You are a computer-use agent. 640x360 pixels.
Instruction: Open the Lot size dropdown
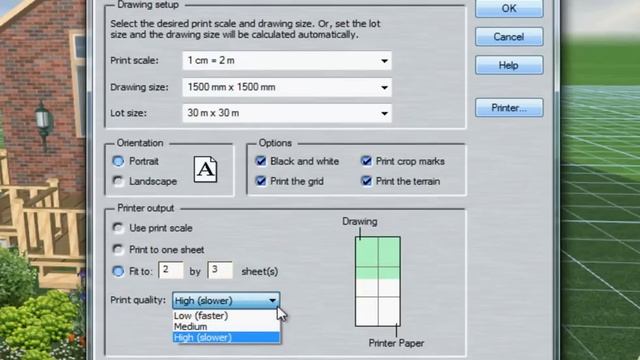tap(287, 113)
